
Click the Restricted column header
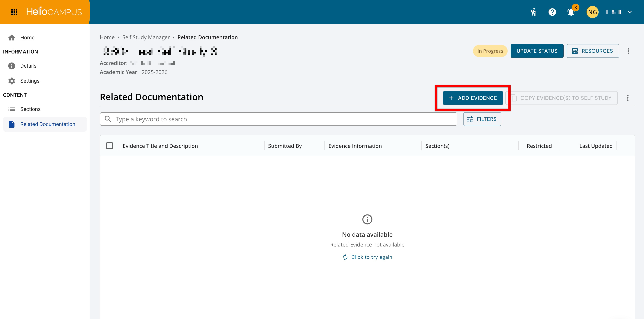[x=539, y=146]
